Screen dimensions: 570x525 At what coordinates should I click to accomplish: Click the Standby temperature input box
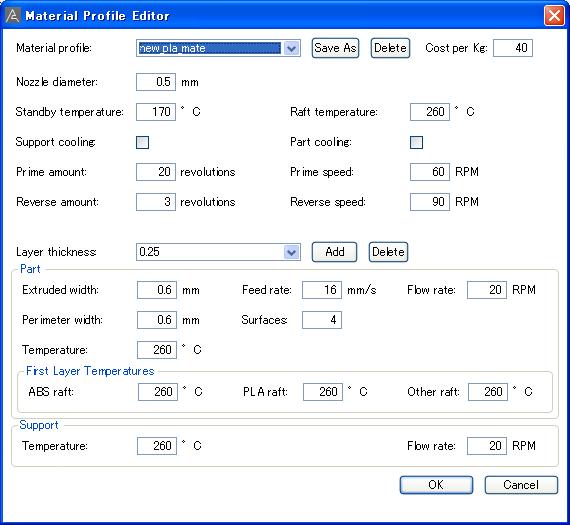[156, 112]
